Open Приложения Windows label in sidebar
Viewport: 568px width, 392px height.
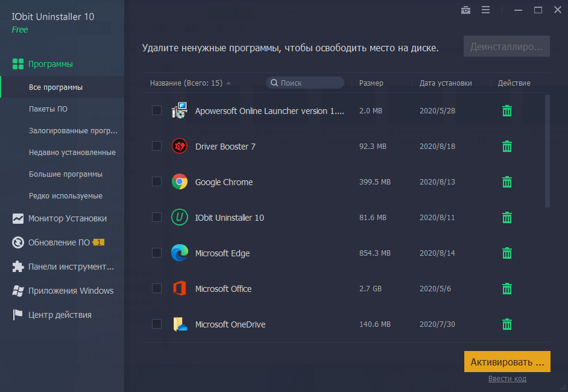click(x=71, y=291)
